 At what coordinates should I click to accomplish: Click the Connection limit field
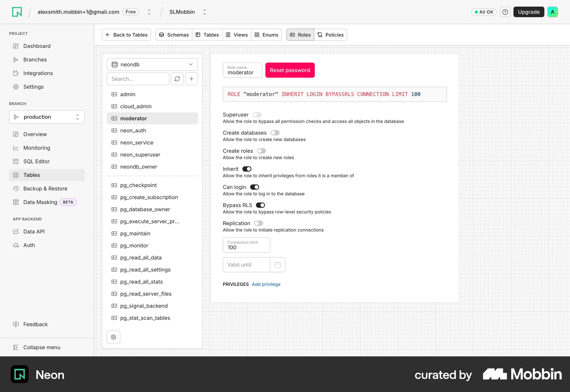246,245
